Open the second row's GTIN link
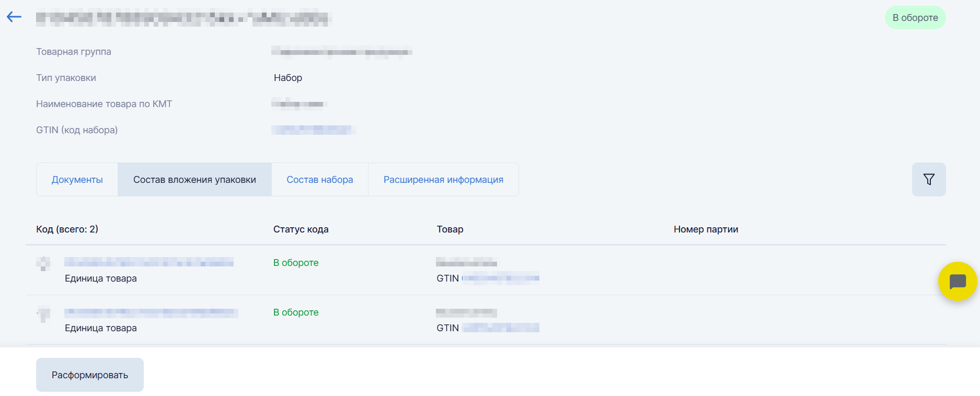 pos(501,328)
